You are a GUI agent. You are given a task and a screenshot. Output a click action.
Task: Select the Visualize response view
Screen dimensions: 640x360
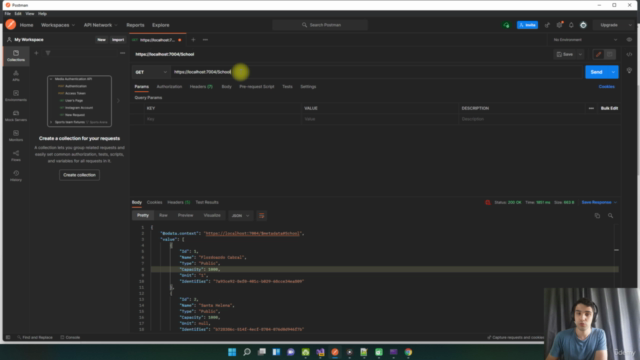tap(212, 215)
